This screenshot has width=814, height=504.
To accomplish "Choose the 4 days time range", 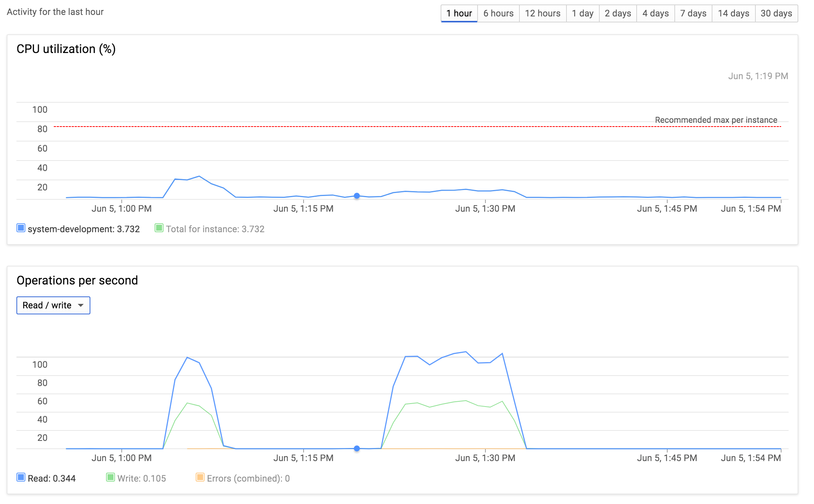I will [x=655, y=13].
